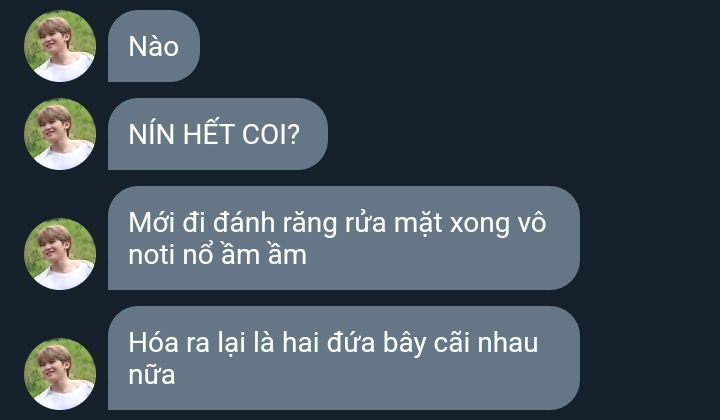Click the word "HẾT" in the second message

[x=208, y=134]
